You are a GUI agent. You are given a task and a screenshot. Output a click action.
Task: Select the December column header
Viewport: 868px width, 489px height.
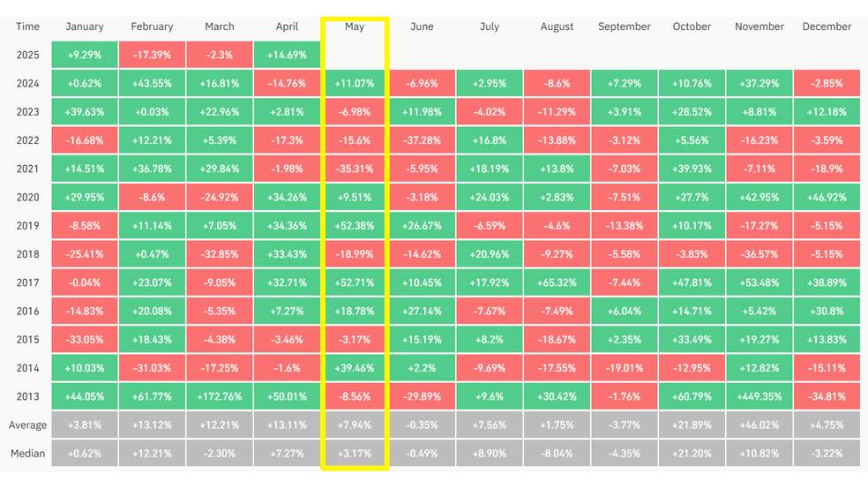[x=827, y=26]
